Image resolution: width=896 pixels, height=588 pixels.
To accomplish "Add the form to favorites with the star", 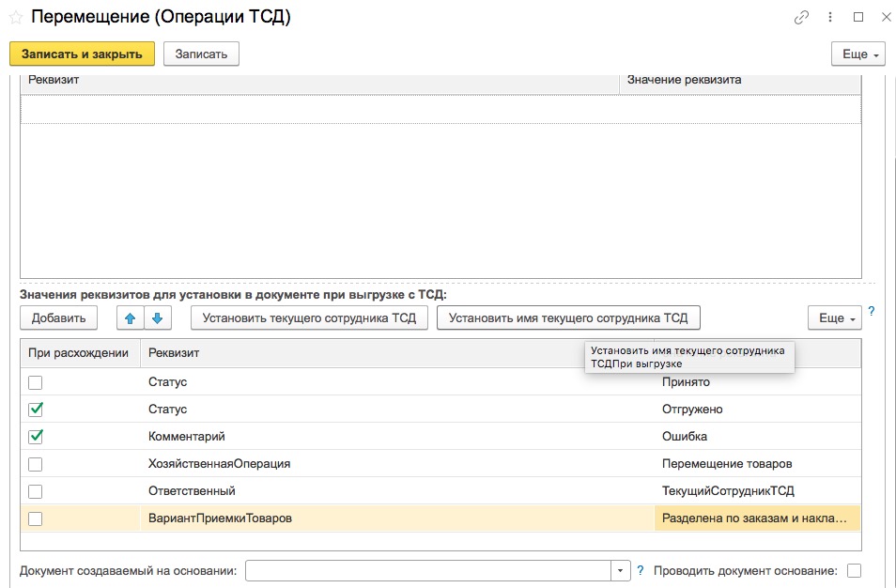I will coord(16,18).
